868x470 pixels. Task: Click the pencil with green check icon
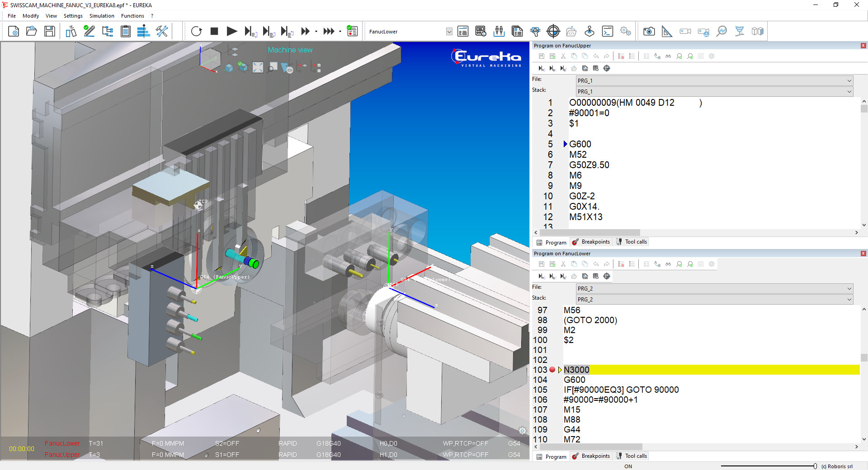point(89,31)
